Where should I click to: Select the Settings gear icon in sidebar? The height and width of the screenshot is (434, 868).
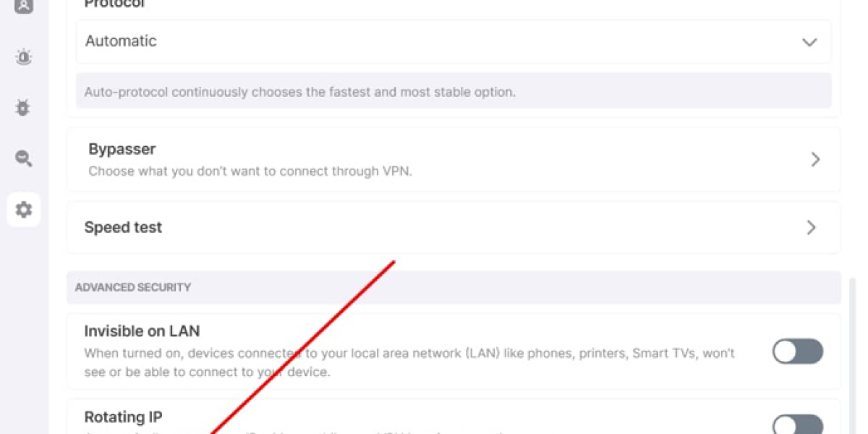coord(24,210)
